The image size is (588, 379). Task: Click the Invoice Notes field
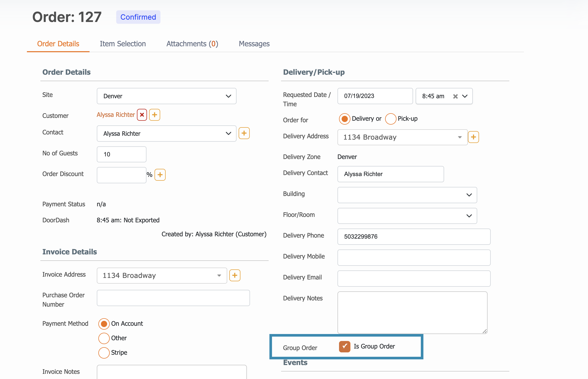[172, 372]
